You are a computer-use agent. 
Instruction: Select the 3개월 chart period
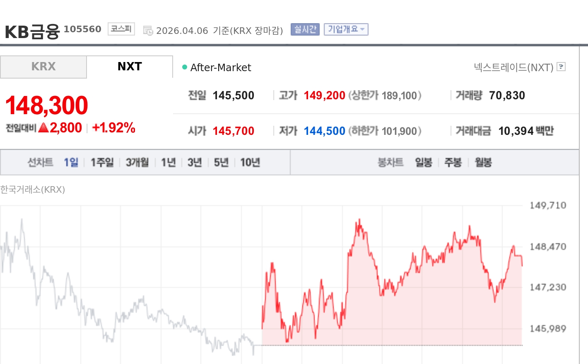137,162
